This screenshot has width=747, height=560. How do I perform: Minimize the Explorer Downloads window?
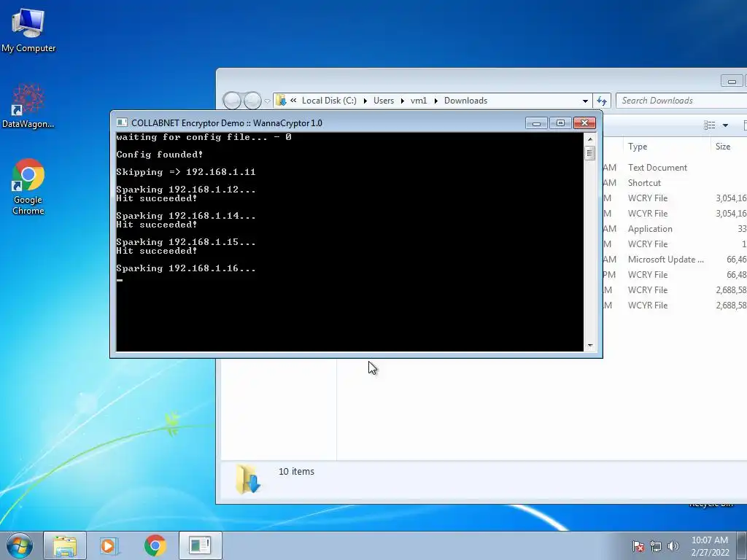point(732,82)
